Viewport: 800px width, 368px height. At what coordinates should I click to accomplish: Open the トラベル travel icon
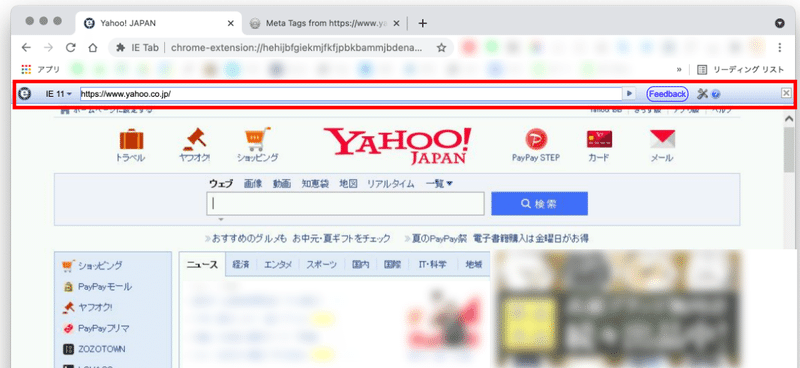[x=131, y=146]
